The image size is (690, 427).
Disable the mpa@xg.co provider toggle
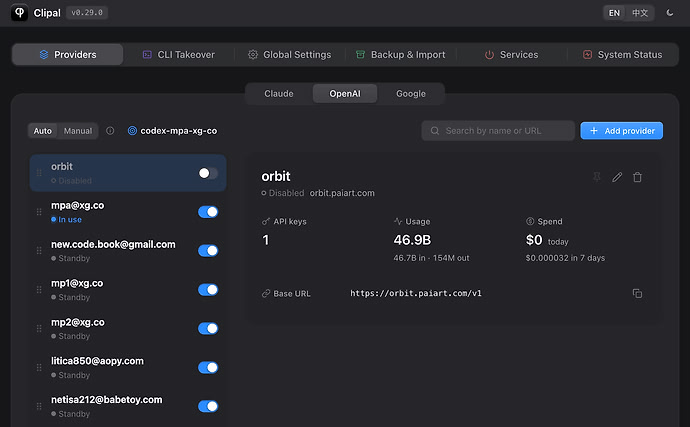208,212
